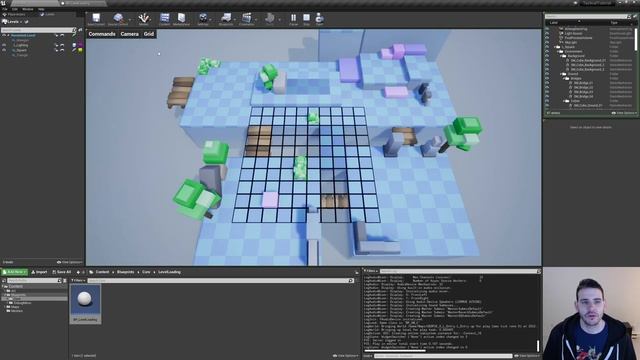Hide Light Source actor in outliner
The height and width of the screenshot is (360, 640).
[x=547, y=33]
